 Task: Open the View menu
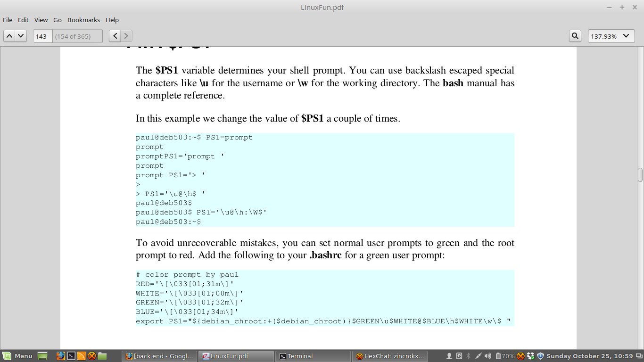(41, 20)
